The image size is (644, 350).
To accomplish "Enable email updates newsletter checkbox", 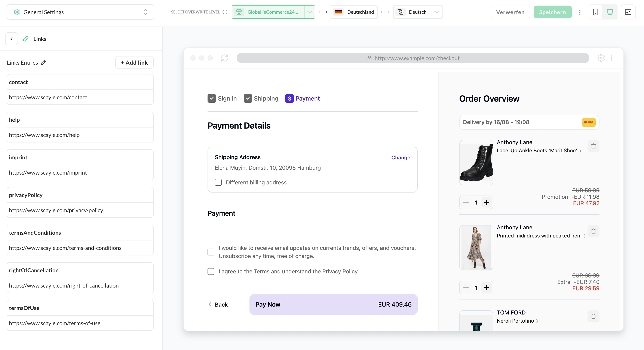I will coord(211,252).
